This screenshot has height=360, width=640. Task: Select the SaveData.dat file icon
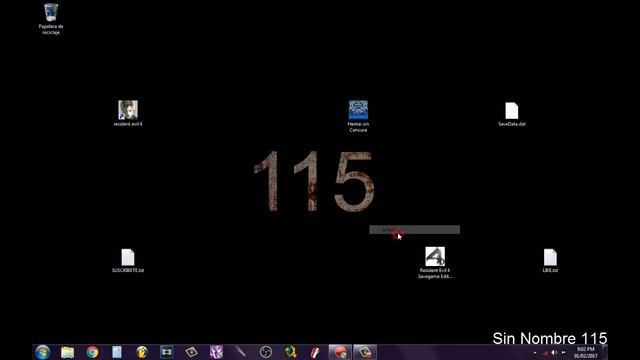[x=511, y=114]
